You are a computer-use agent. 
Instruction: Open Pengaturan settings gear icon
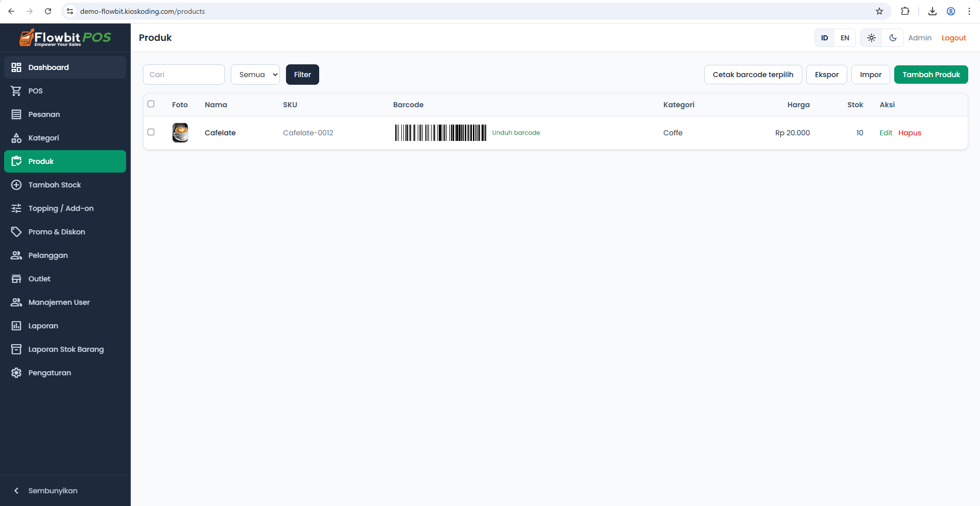click(x=16, y=372)
